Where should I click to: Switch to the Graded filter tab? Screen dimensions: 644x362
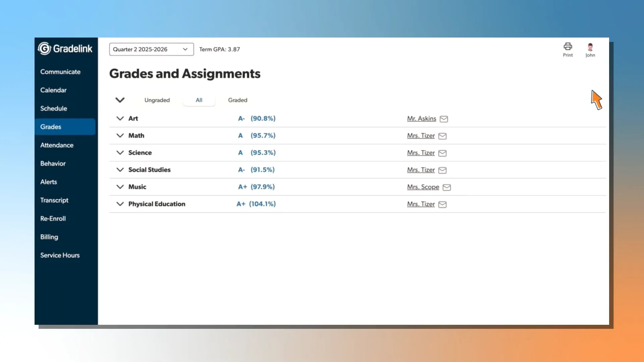[237, 100]
